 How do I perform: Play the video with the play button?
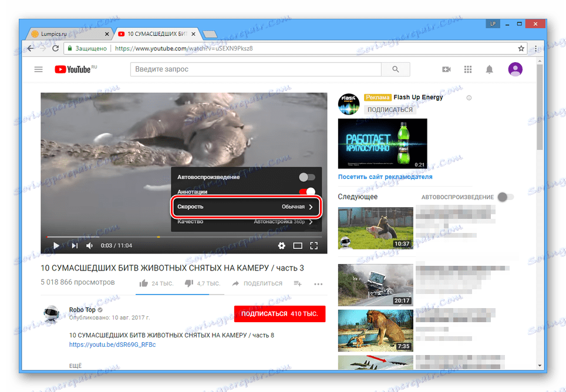tap(56, 245)
